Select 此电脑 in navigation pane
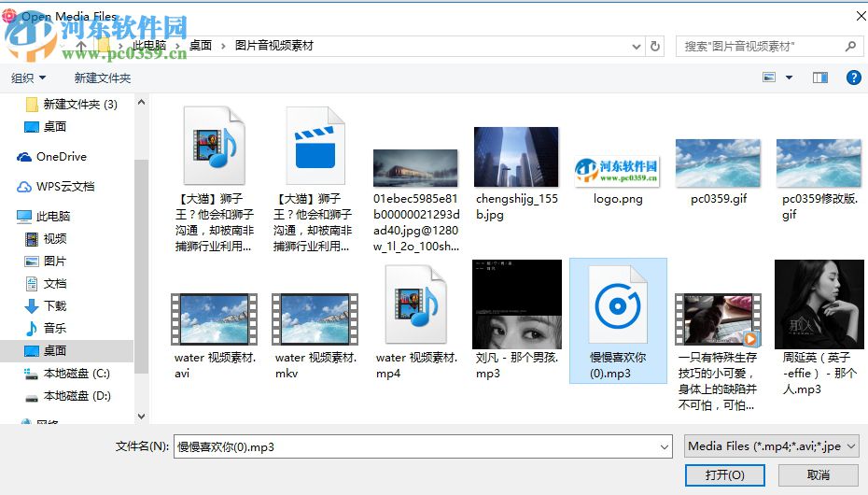This screenshot has width=868, height=495. pyautogui.click(x=44, y=216)
